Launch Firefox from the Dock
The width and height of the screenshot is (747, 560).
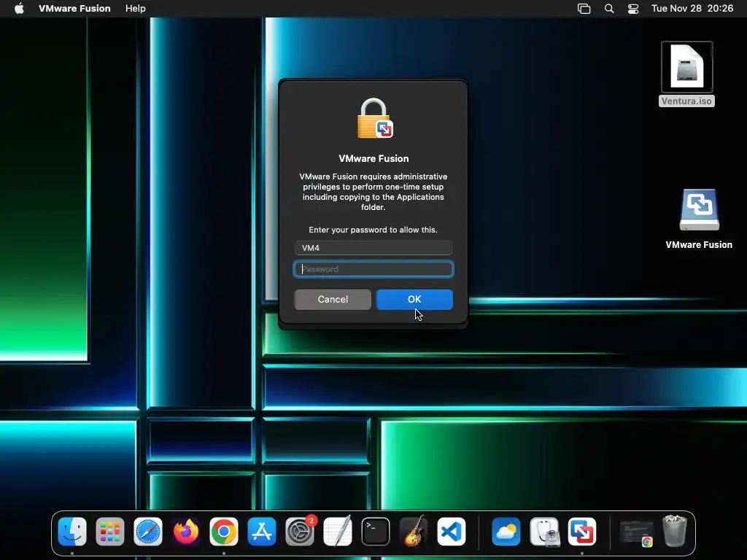[186, 532]
